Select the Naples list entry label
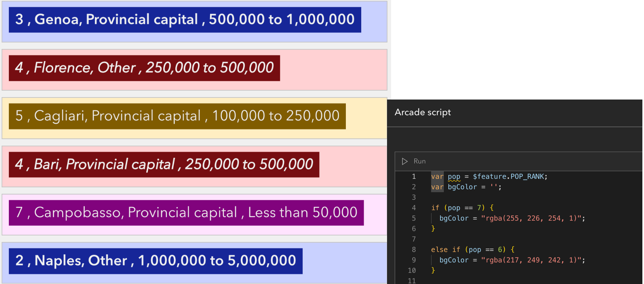This screenshot has height=284, width=644. (x=156, y=261)
